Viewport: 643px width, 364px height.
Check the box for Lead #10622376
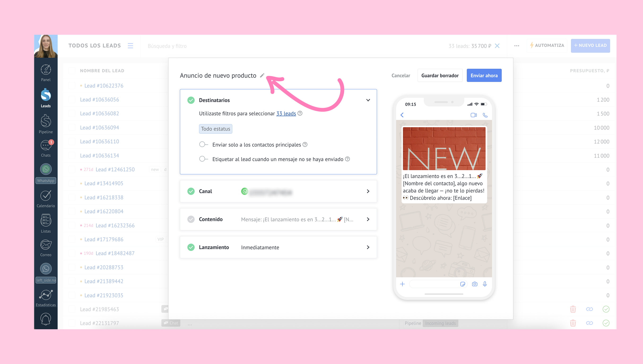[x=72, y=86]
